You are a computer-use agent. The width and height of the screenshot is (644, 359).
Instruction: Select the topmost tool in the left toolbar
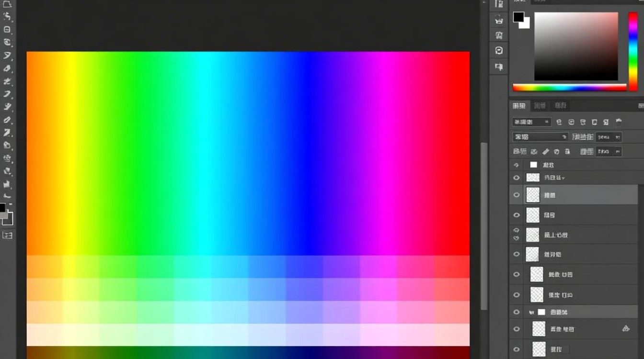click(7, 4)
